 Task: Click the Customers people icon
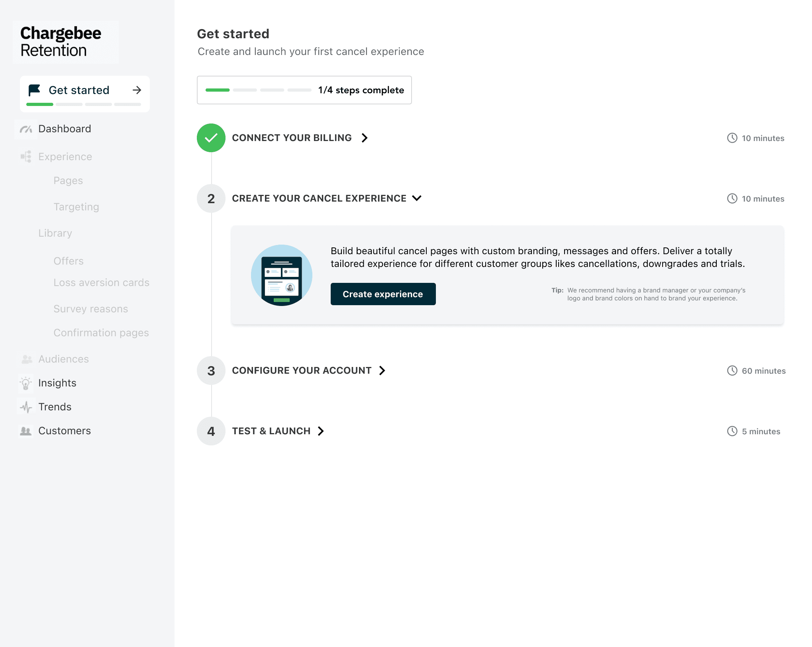click(26, 431)
